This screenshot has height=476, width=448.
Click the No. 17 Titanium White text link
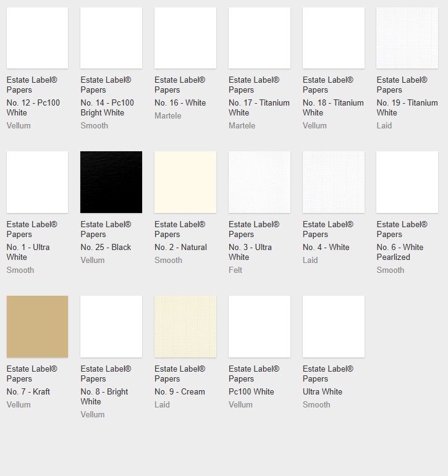pos(259,107)
